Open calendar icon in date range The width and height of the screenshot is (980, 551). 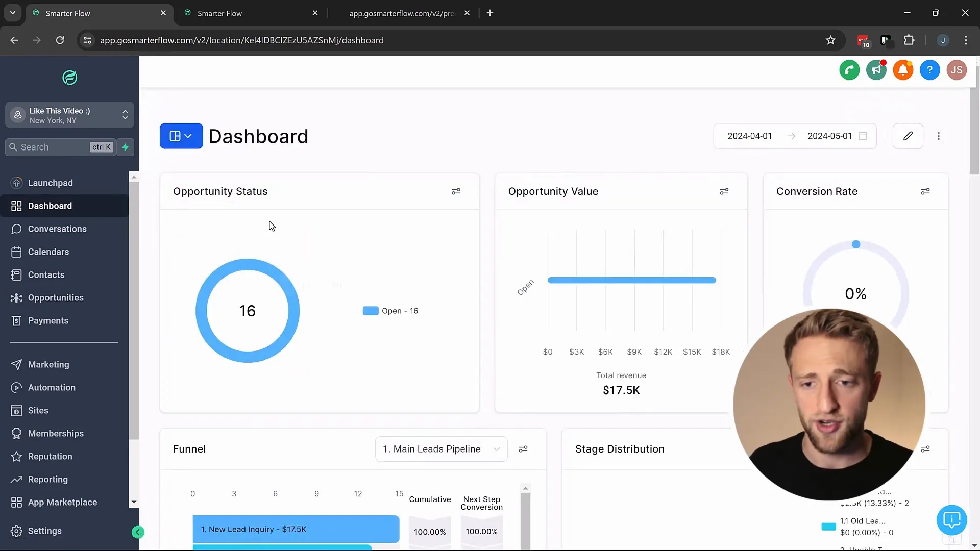click(x=863, y=136)
